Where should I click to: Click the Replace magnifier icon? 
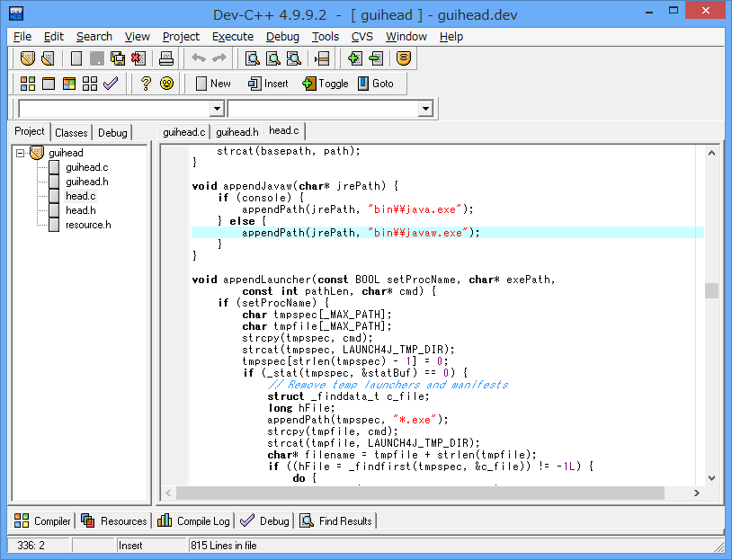coord(273,58)
